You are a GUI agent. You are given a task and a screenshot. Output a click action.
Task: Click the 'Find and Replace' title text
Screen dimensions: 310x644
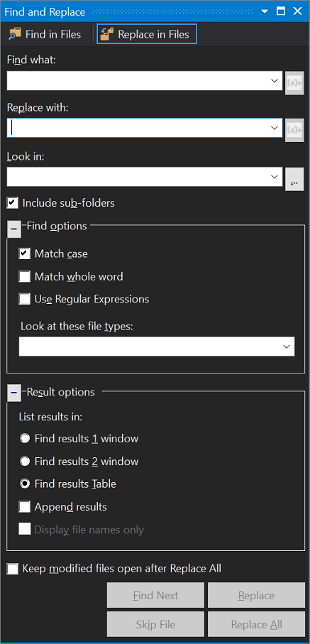click(x=45, y=12)
